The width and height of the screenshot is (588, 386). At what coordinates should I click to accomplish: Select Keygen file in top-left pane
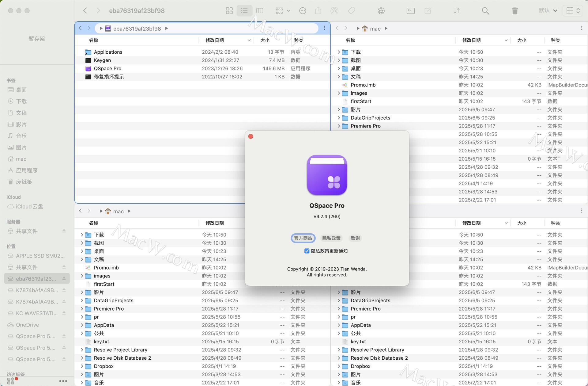click(202, 60)
